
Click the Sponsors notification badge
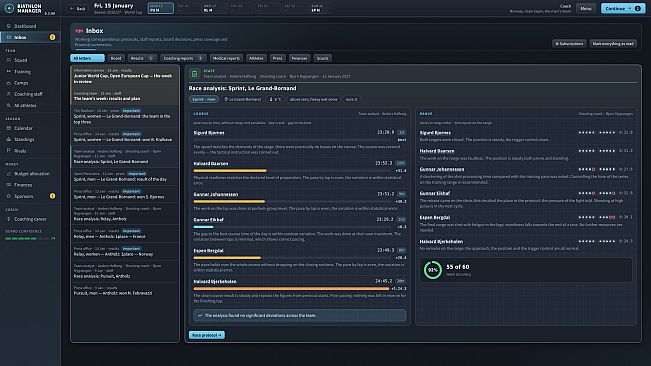[52, 196]
